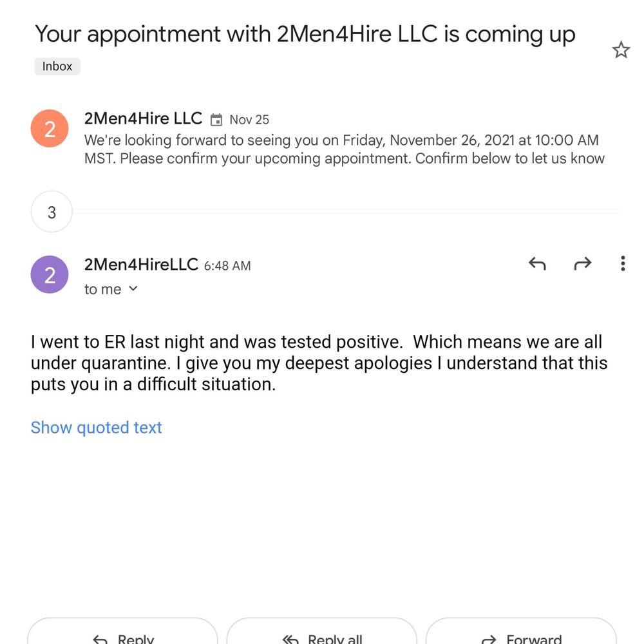Click the reply arrow icon beside 6:48 AM
Screen dimensions: 644x644
click(537, 263)
